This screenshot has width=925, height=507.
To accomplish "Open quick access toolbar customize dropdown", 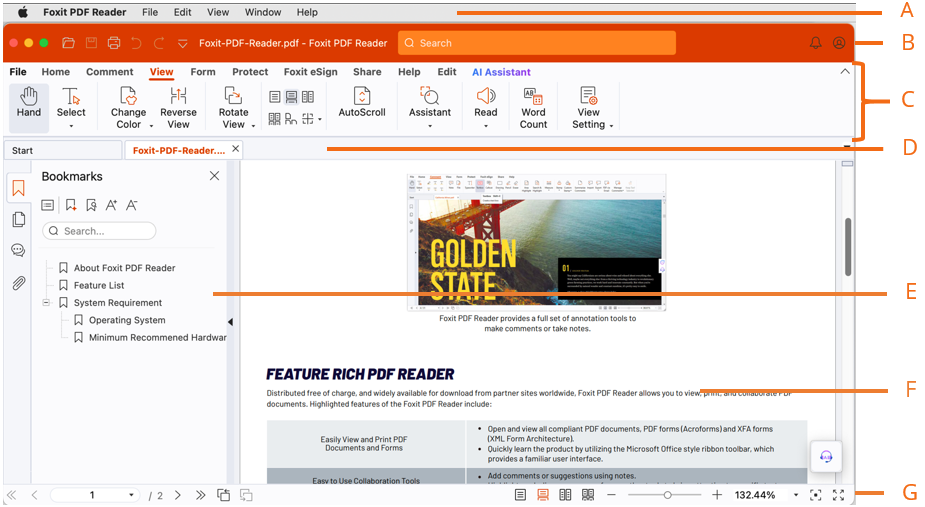I will [183, 43].
